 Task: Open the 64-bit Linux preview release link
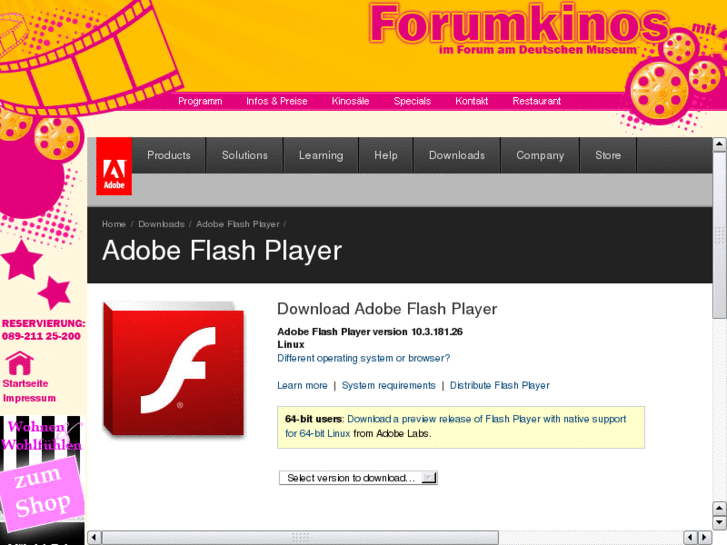[x=455, y=426]
